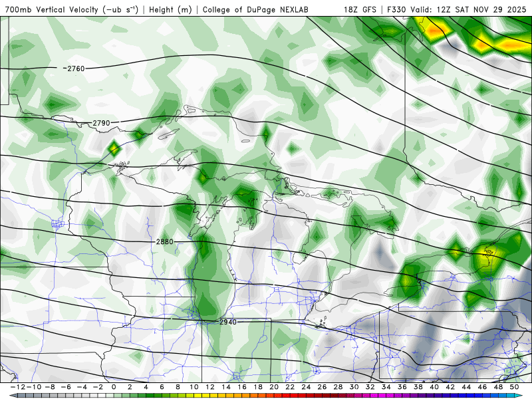Click the 42 value on the color scale
Screen dimensions: 532x399
coord(450,387)
